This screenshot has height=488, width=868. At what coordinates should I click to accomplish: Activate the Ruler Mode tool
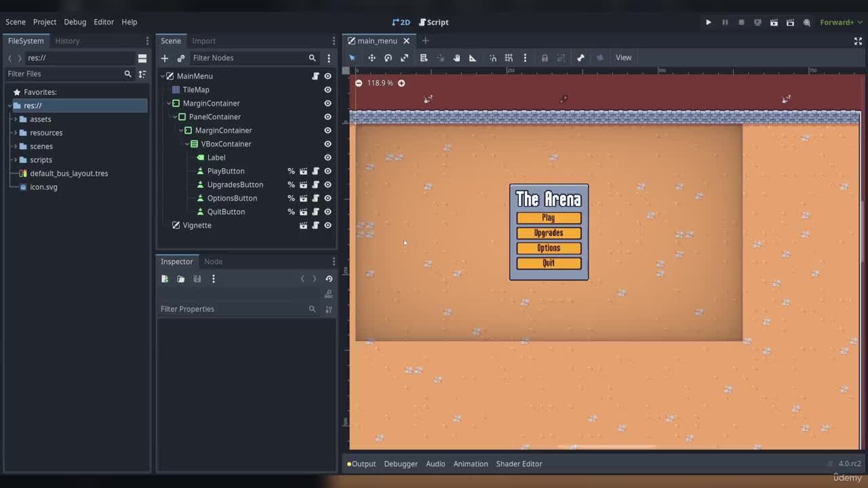(473, 58)
